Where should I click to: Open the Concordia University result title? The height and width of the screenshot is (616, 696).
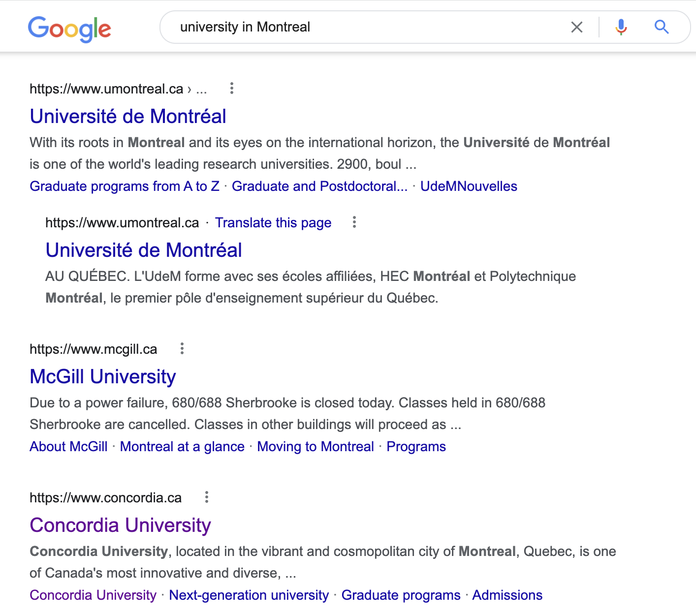click(x=120, y=525)
